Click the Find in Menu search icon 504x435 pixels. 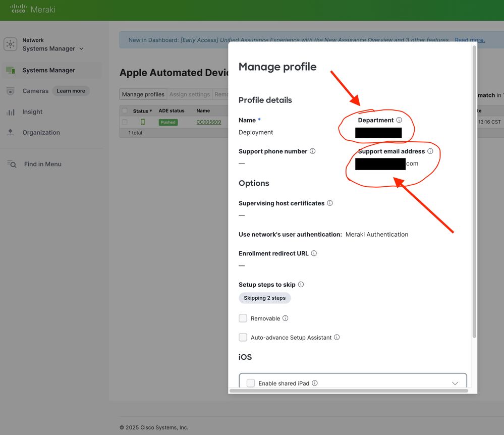click(x=12, y=164)
